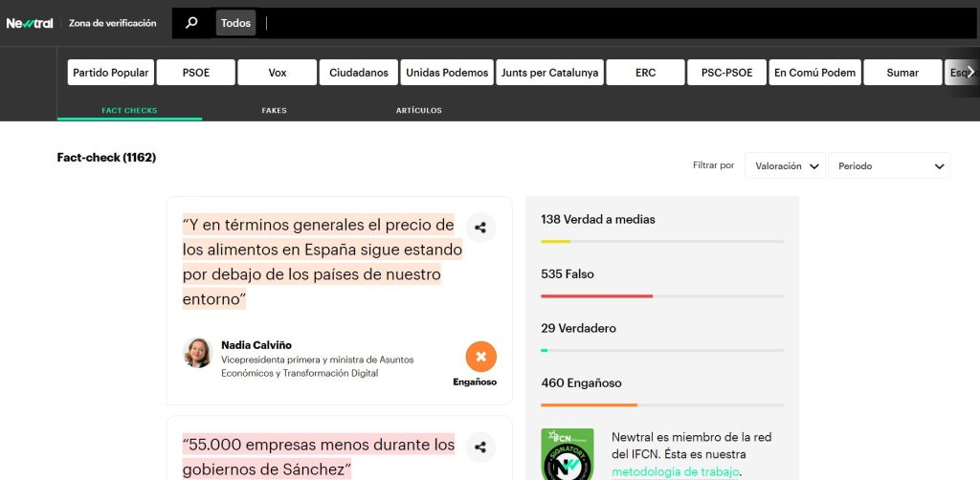Filter by Sumar party
This screenshot has width=980, height=480.
coord(902,73)
